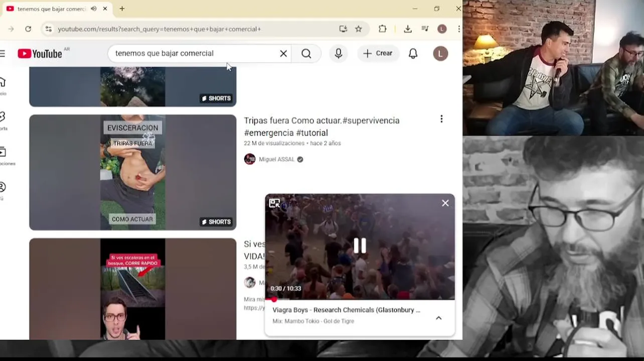Open a new browser tab
The image size is (644, 361).
pyautogui.click(x=122, y=9)
